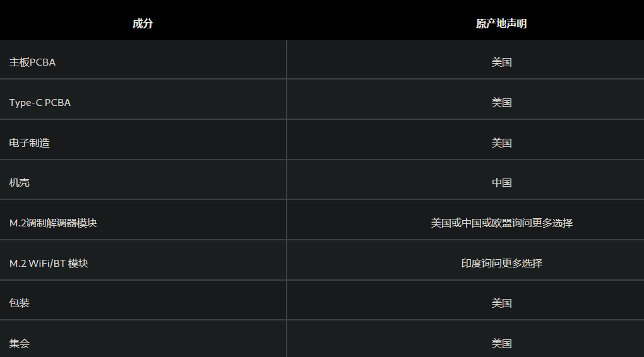Click the 成分 column header
Image resolution: width=644 pixels, height=357 pixels.
(143, 24)
